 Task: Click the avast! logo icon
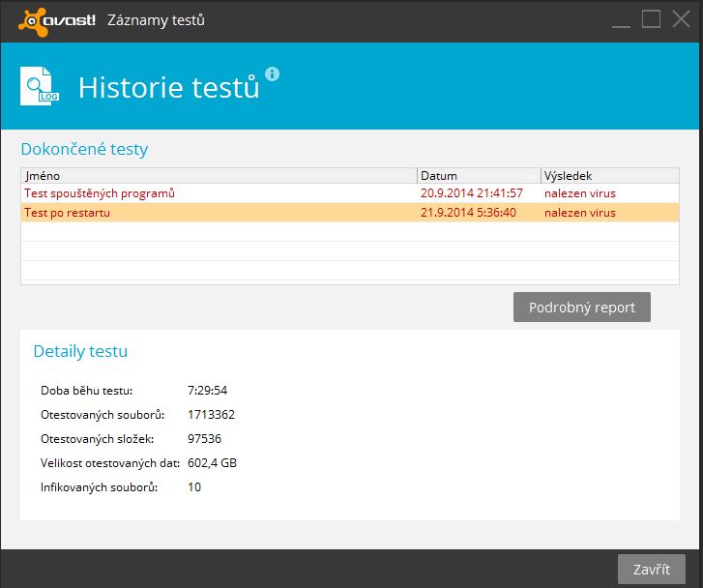[57, 21]
